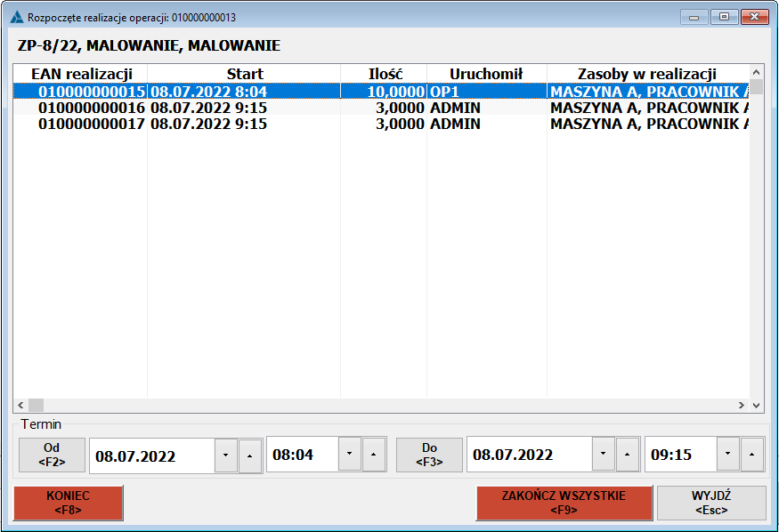Click the 08.07.2022 8:04 start cell
The image size is (779, 532).
tap(244, 92)
